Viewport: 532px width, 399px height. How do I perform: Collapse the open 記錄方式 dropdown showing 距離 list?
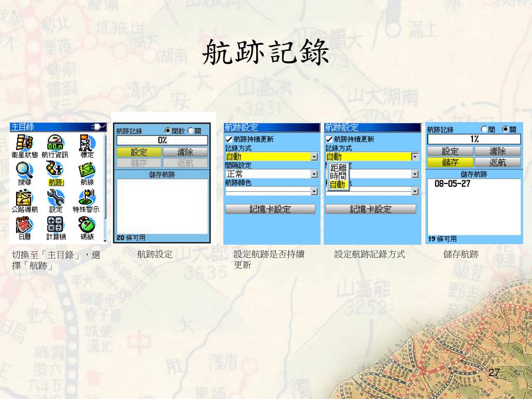(415, 157)
